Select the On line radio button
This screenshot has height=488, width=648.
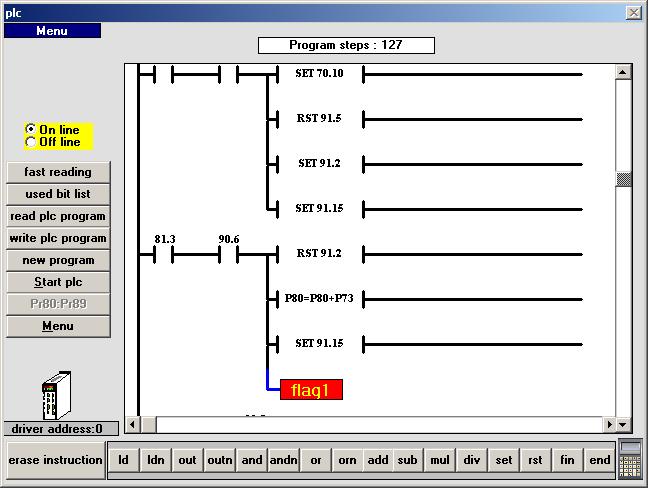tap(31, 129)
